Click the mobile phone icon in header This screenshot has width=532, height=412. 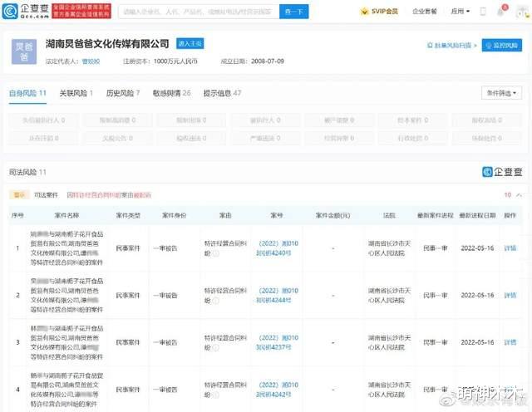(x=483, y=12)
